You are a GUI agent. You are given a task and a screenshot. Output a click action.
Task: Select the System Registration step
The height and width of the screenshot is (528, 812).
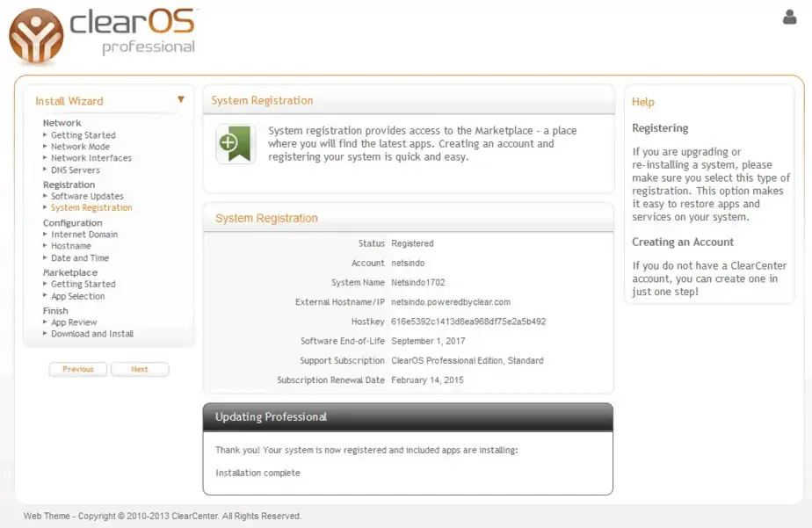(91, 207)
